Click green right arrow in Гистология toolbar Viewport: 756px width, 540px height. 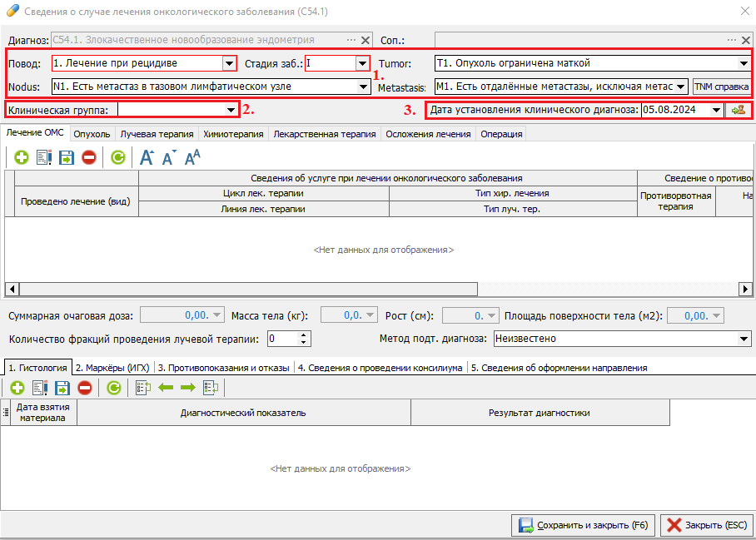tap(187, 387)
